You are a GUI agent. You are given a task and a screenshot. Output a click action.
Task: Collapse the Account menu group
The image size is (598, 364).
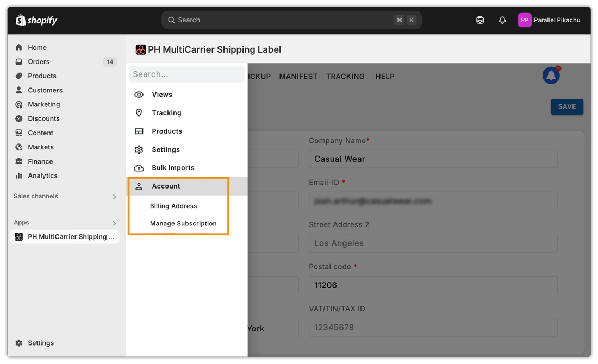pos(187,186)
